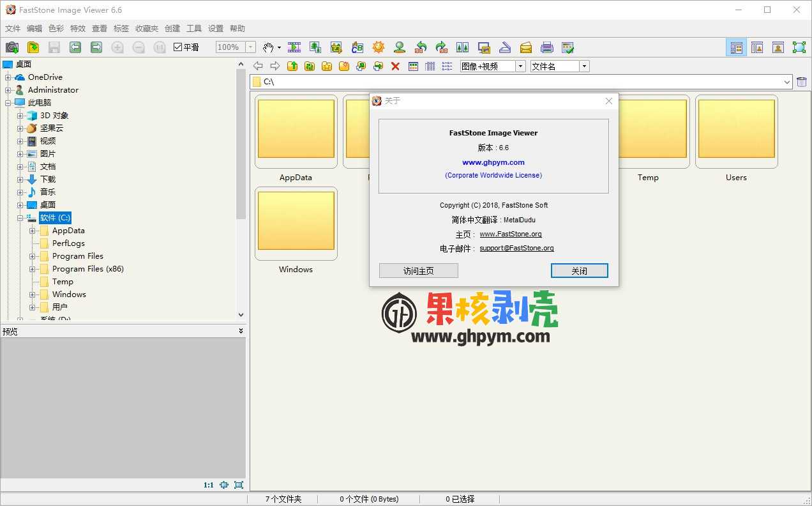Switch to details view mode icon
This screenshot has height=506, width=812.
(x=430, y=66)
